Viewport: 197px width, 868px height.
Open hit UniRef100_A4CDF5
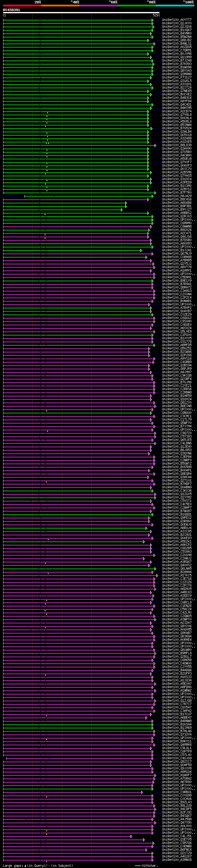177,809
